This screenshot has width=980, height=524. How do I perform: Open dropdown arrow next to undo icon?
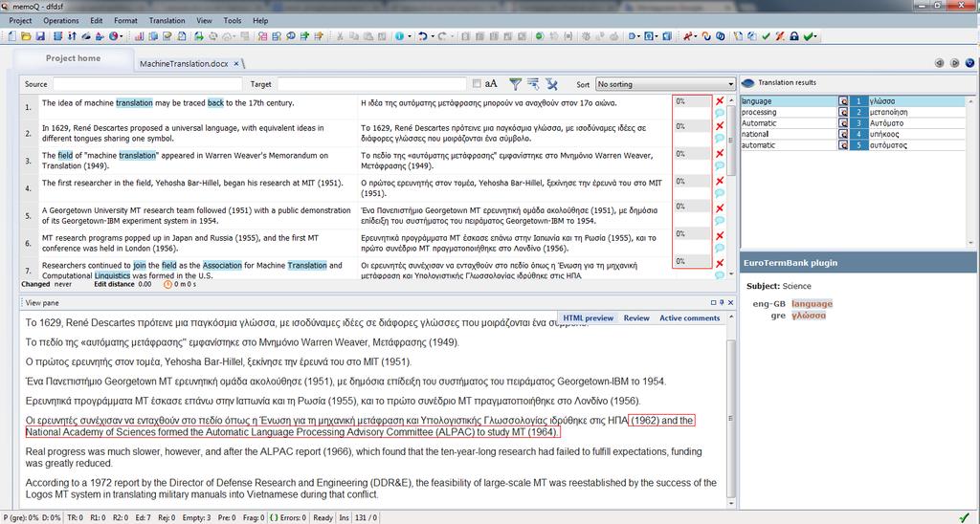tap(433, 36)
